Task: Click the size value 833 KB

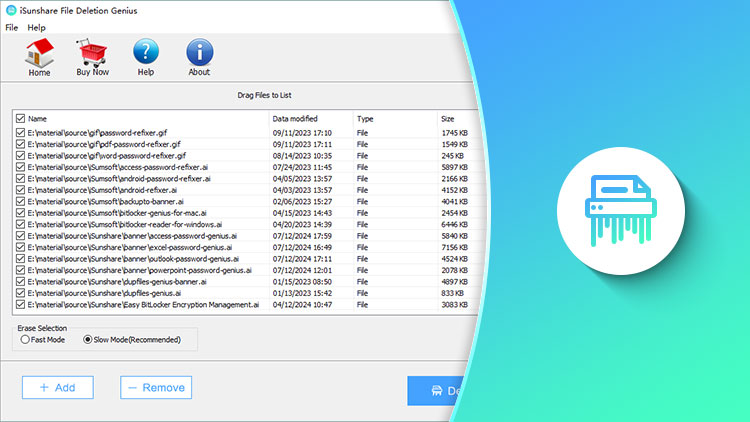Action: point(452,293)
